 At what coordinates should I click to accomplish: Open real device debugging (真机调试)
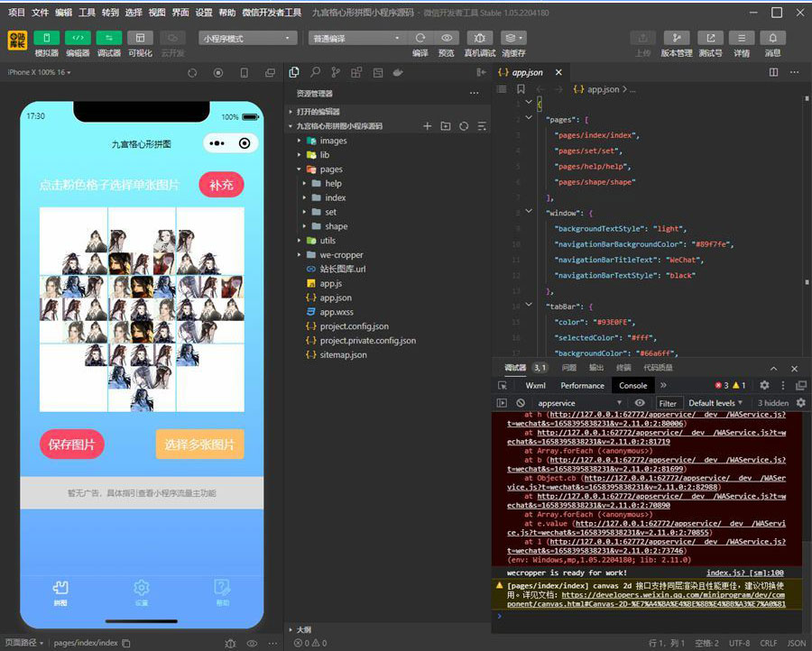click(x=479, y=38)
